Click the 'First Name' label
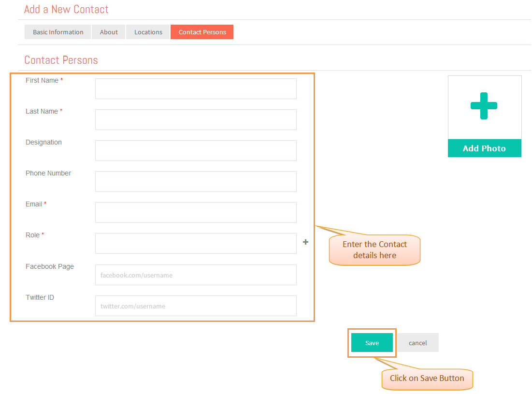 [42, 80]
